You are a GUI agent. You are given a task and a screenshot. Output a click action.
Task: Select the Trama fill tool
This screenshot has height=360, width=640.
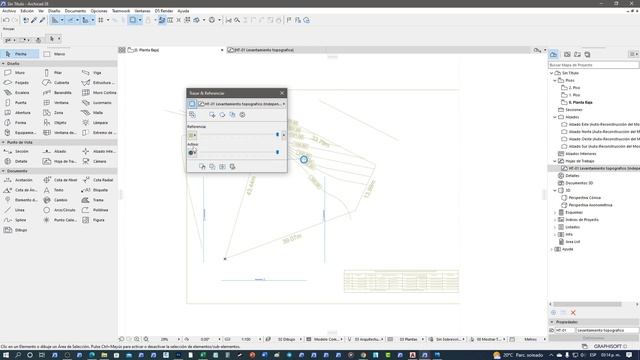98,200
